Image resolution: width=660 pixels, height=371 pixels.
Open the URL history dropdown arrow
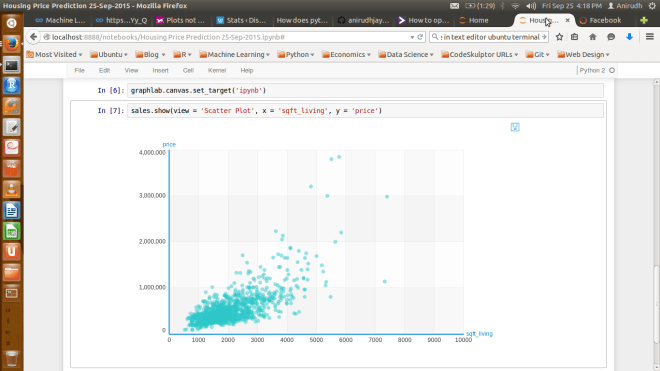(x=412, y=37)
